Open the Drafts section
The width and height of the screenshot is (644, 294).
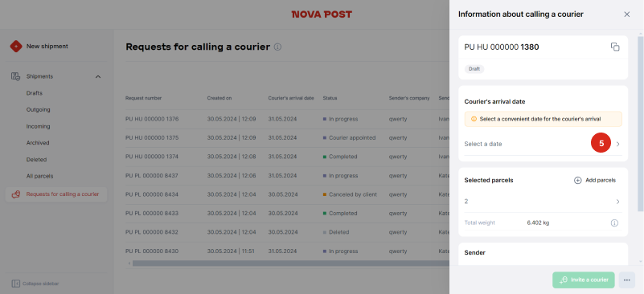35,93
